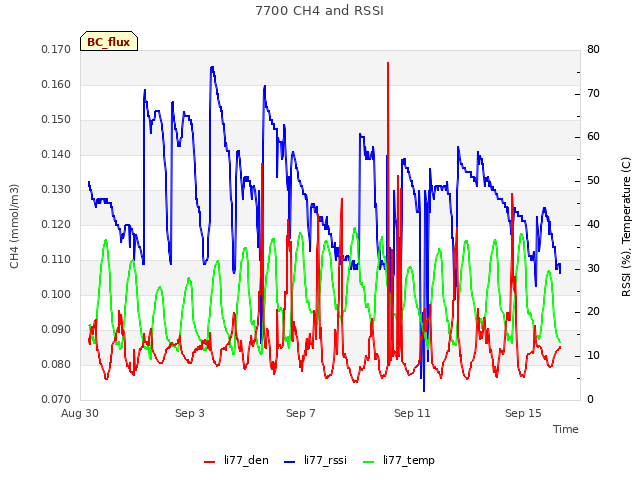The image size is (640, 480).
Task: Click the 50 right axis value
Action: pyautogui.click(x=593, y=181)
